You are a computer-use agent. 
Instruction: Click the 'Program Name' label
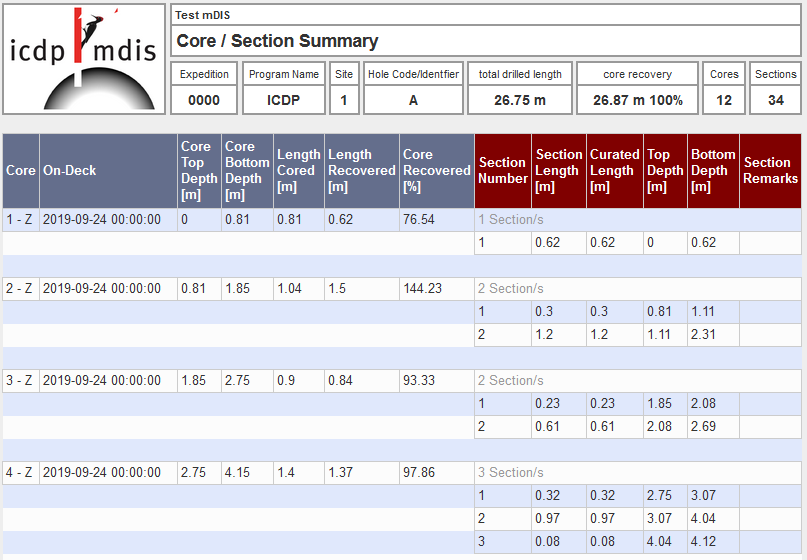tap(284, 74)
